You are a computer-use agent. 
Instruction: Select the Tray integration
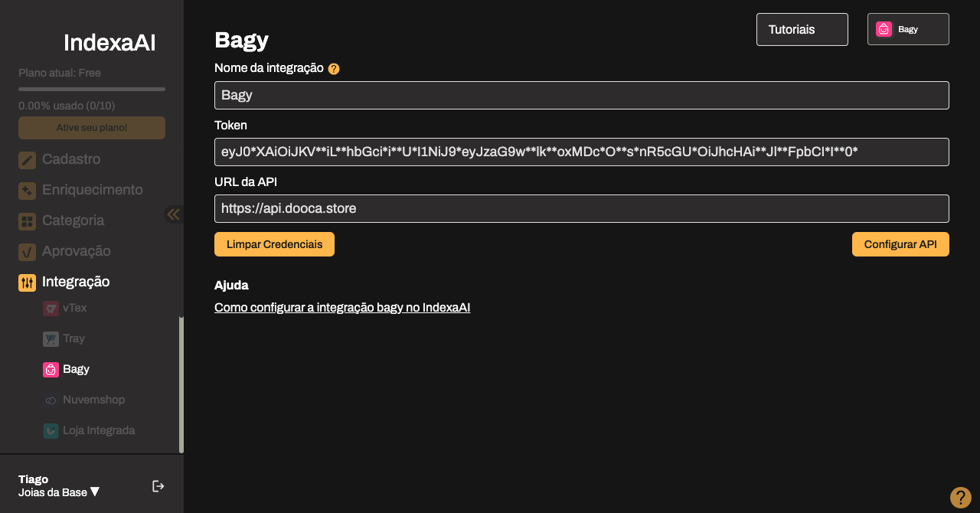tap(64, 339)
